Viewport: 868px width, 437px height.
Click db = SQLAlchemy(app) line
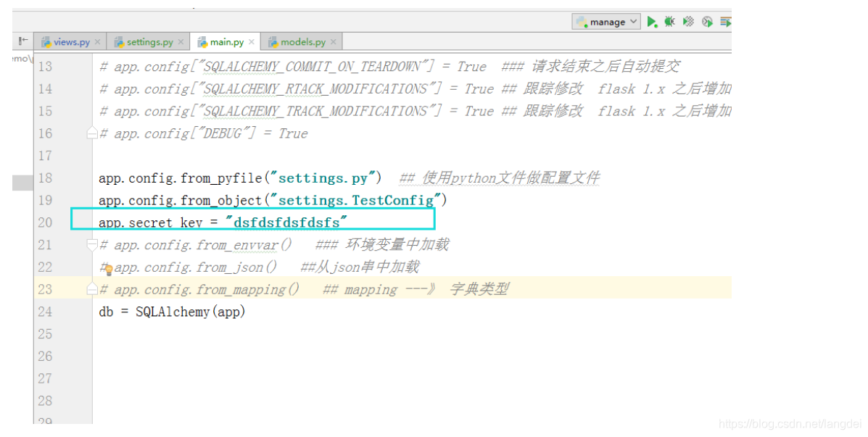[x=172, y=312]
